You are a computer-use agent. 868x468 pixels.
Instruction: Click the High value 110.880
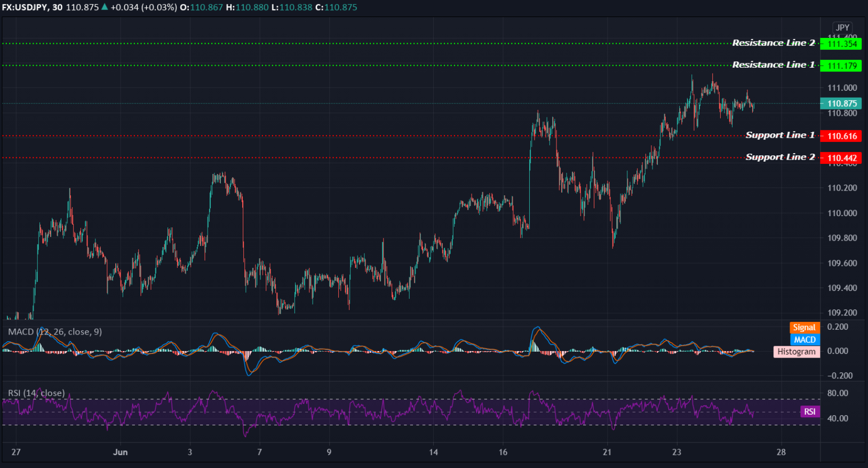252,7
